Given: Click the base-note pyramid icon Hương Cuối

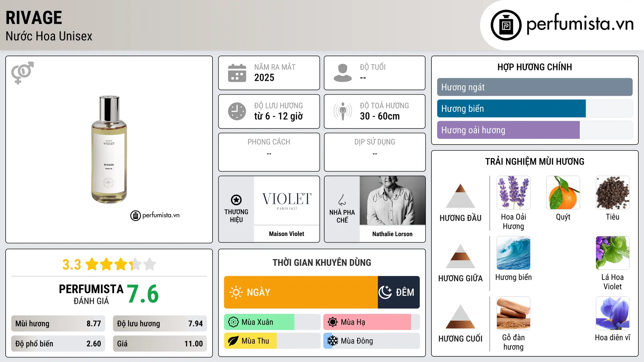Looking at the screenshot, I should (x=460, y=316).
